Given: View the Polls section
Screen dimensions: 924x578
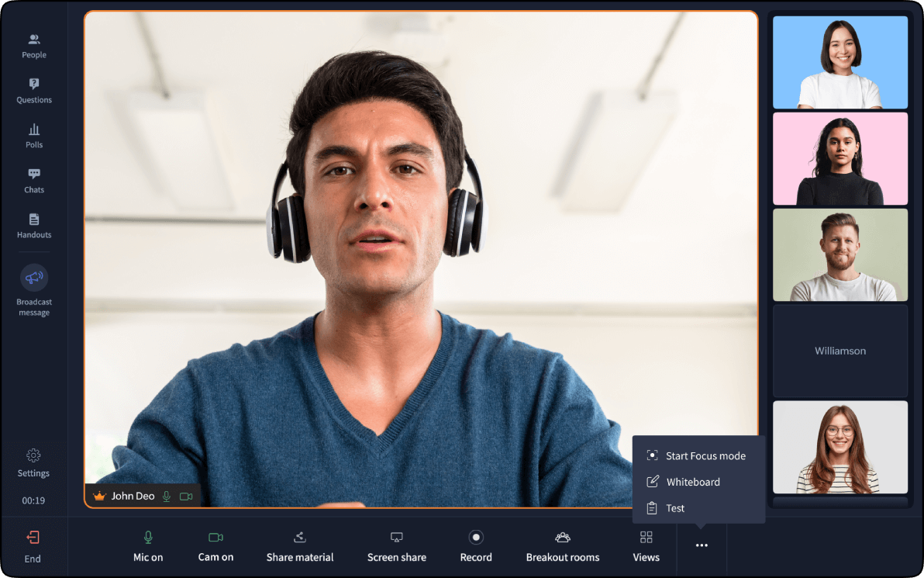Looking at the screenshot, I should 33,135.
